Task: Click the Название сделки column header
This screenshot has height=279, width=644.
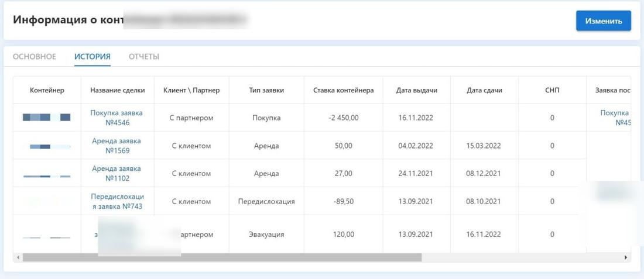Action: click(118, 90)
